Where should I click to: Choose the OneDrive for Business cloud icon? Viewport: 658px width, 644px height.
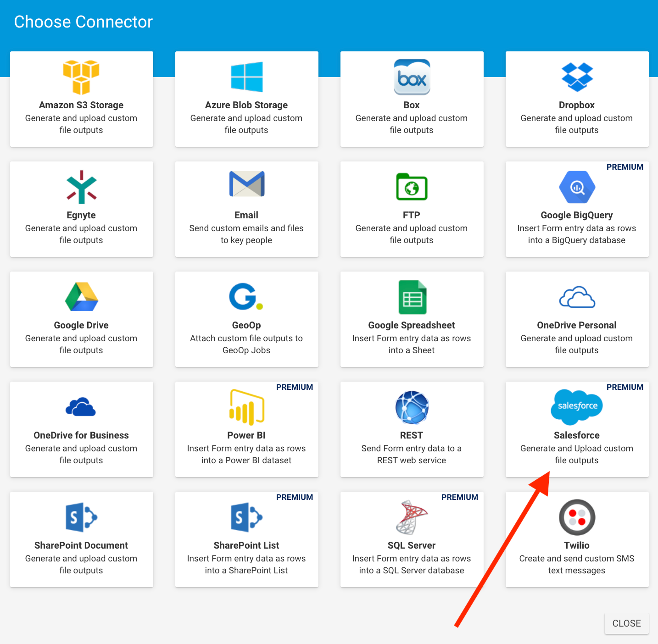coord(81,407)
